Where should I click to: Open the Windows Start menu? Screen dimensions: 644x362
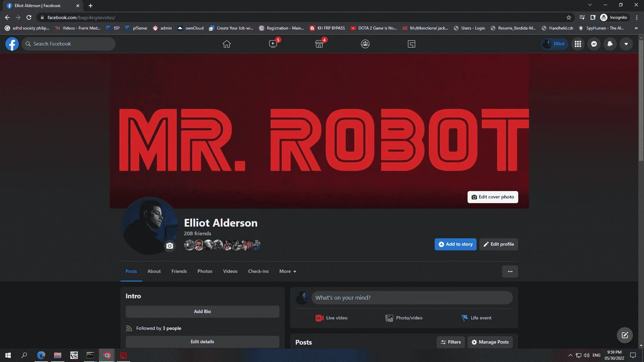point(8,355)
